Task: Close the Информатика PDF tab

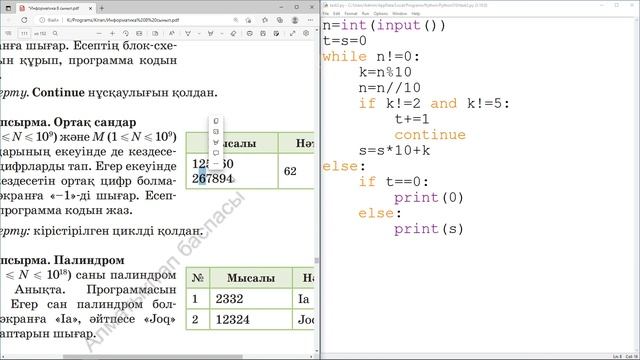Action: point(91,8)
